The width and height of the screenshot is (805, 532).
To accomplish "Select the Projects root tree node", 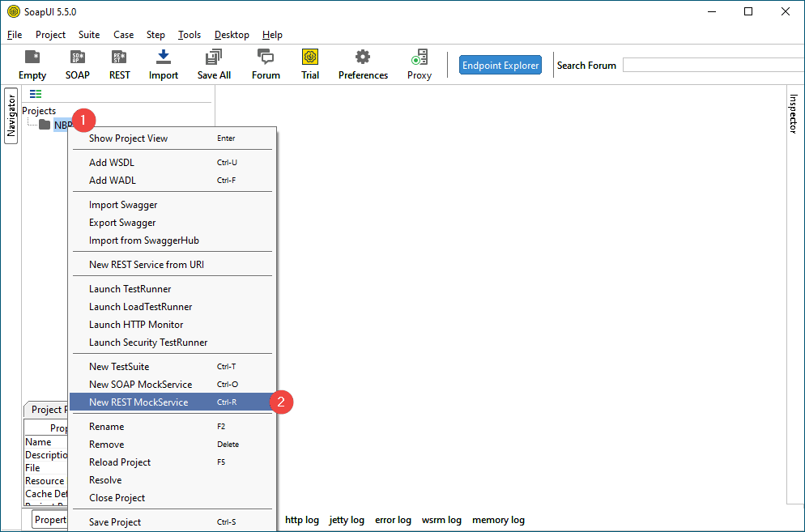I will coord(39,111).
